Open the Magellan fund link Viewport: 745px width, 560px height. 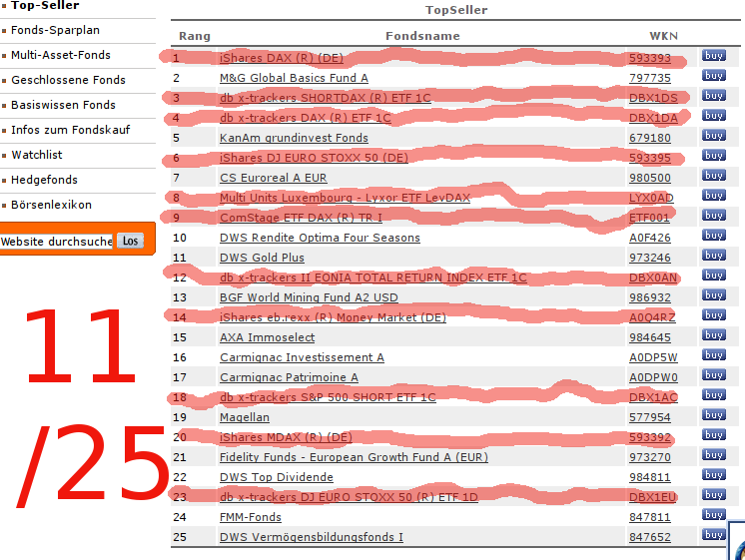point(245,417)
